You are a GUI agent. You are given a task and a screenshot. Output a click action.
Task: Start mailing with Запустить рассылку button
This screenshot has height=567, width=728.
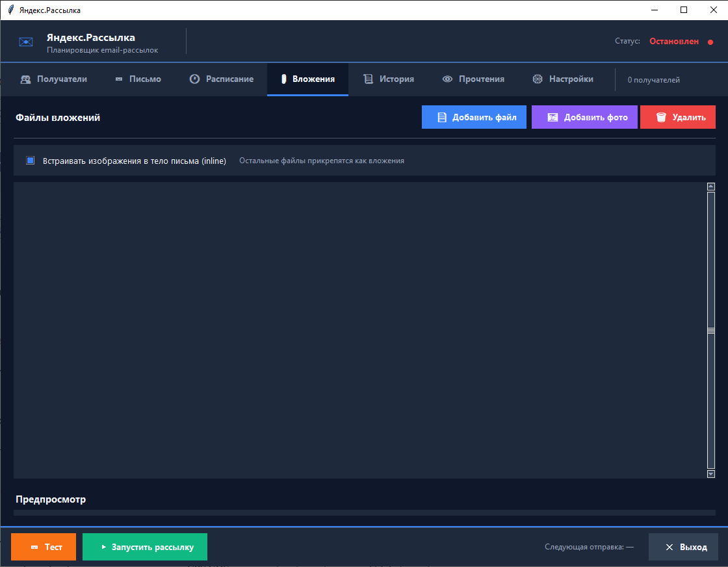point(145,547)
